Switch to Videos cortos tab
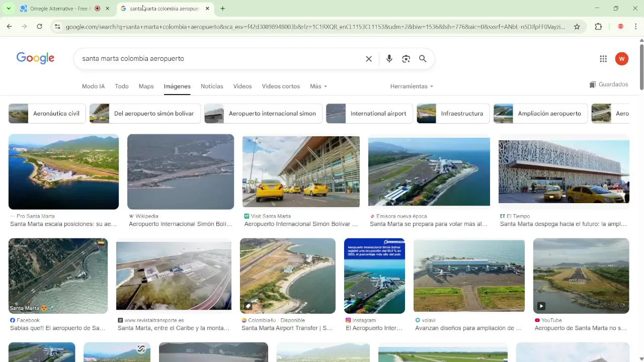 click(281, 86)
